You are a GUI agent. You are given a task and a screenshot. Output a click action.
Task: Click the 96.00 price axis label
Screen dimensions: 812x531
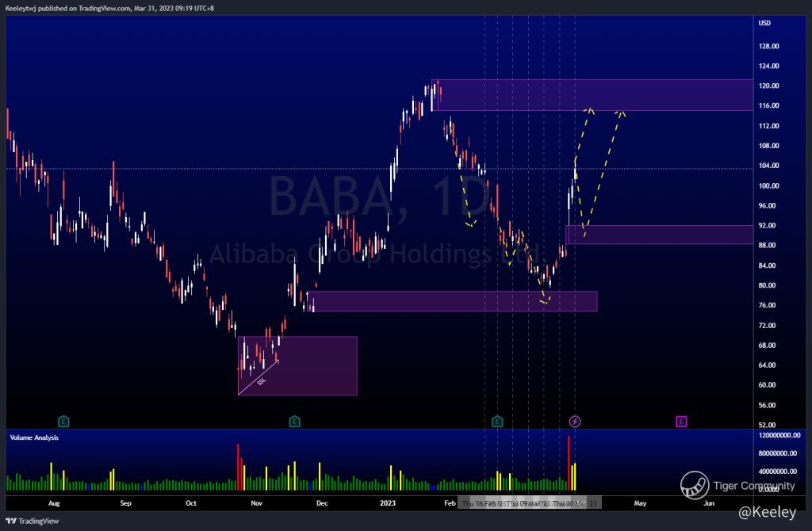(x=767, y=205)
